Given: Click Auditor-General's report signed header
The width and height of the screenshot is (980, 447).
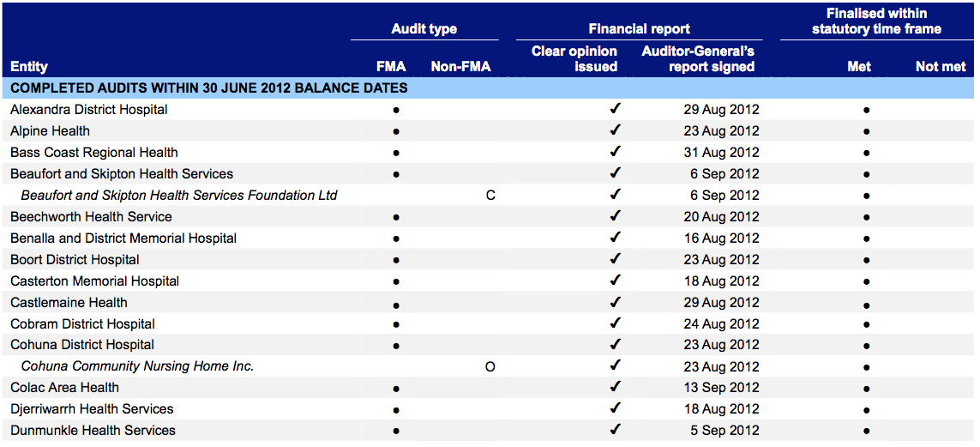Looking at the screenshot, I should (x=698, y=58).
